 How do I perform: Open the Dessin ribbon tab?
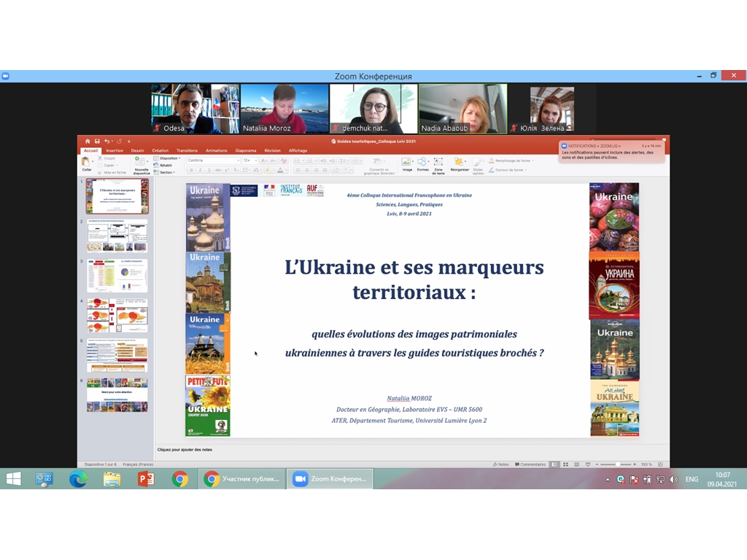click(x=137, y=150)
